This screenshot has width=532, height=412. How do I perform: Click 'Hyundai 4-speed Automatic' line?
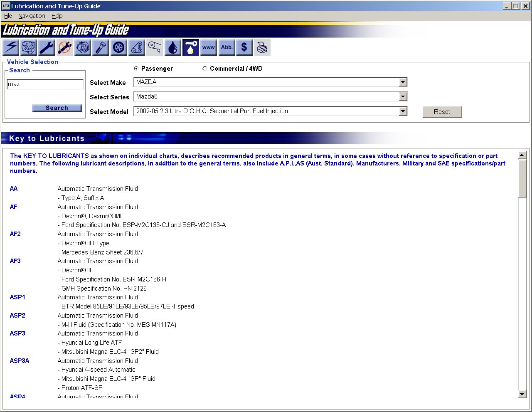click(x=96, y=370)
